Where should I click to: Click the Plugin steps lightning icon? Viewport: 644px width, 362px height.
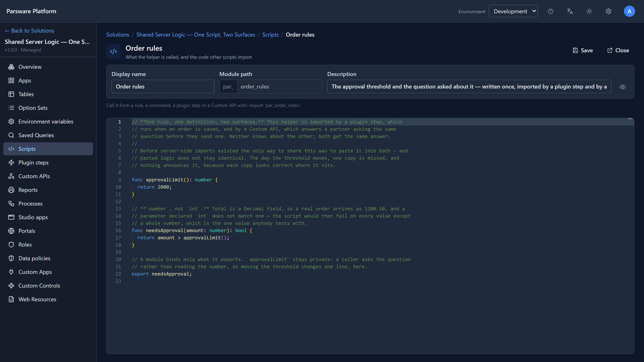click(11, 162)
